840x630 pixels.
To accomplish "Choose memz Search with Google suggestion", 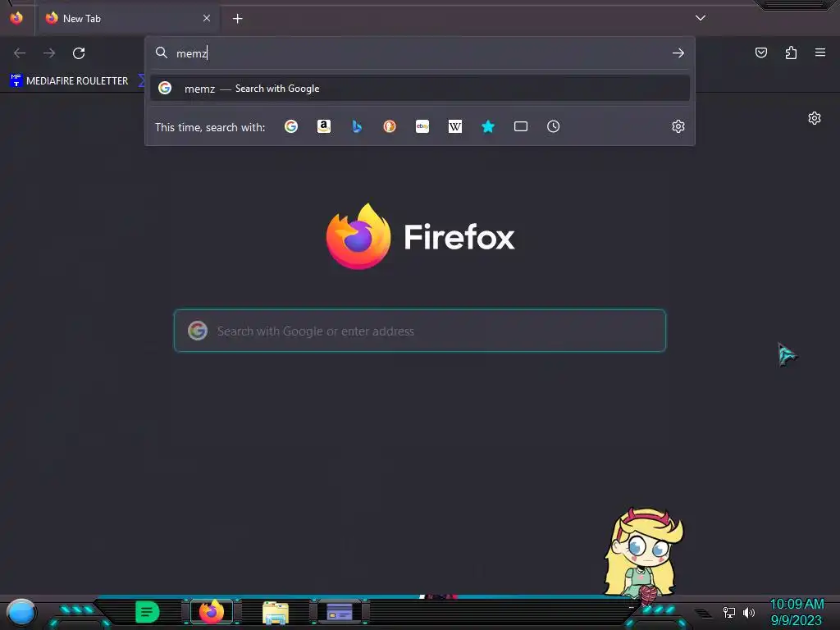I will pyautogui.click(x=420, y=89).
